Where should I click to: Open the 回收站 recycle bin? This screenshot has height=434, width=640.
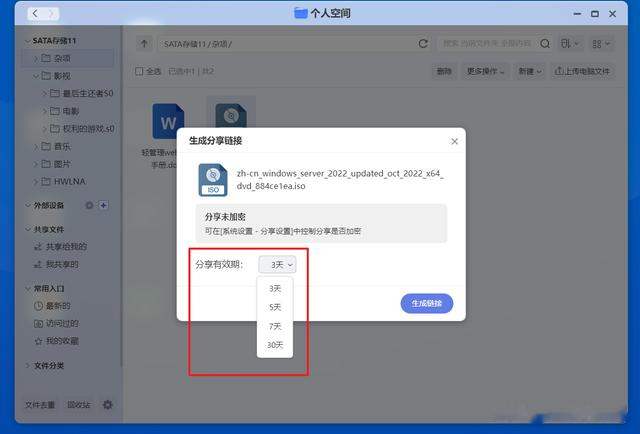click(x=79, y=405)
